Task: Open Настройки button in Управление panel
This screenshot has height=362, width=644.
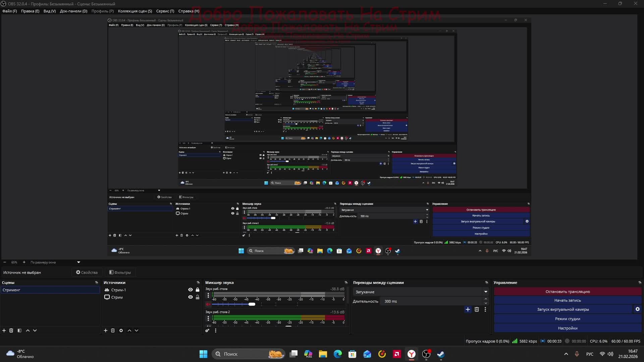Action: click(568, 328)
